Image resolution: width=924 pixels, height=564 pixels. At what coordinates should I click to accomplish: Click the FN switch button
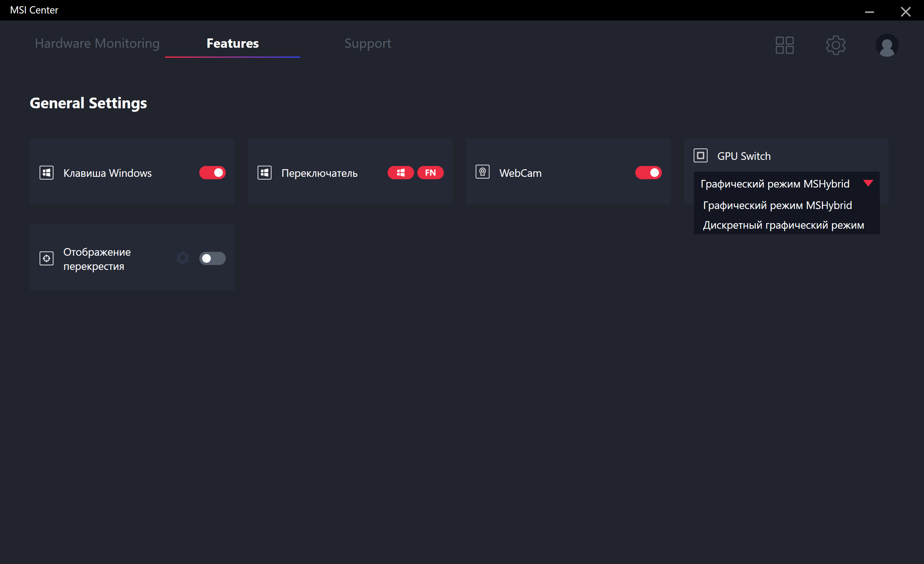click(x=430, y=173)
